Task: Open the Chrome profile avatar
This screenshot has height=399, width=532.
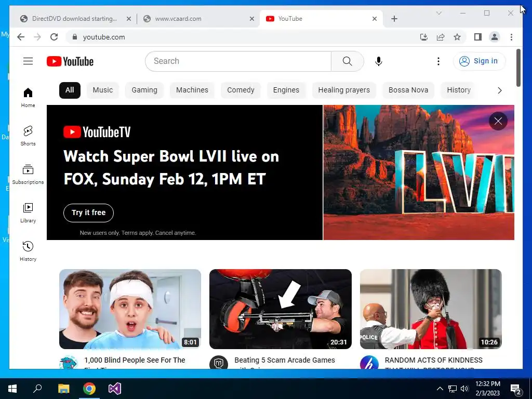Action: [x=495, y=37]
